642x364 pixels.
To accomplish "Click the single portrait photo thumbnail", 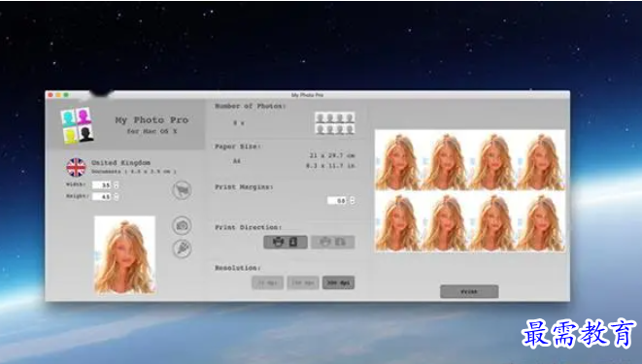I will click(x=125, y=254).
